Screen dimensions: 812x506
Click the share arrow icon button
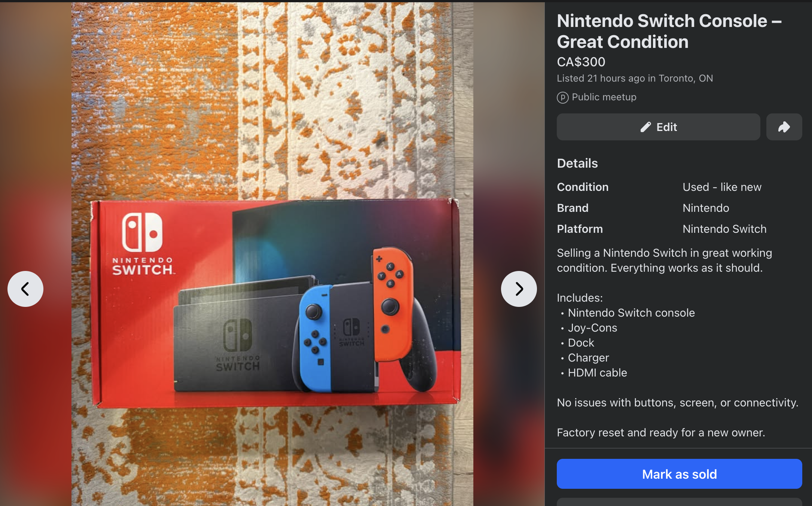pos(784,127)
